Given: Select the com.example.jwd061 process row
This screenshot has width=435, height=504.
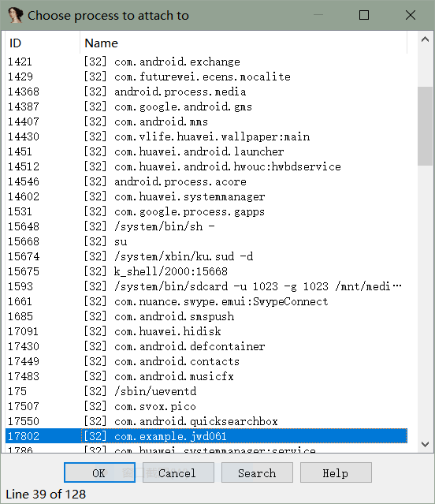Looking at the screenshot, I should pos(206,436).
